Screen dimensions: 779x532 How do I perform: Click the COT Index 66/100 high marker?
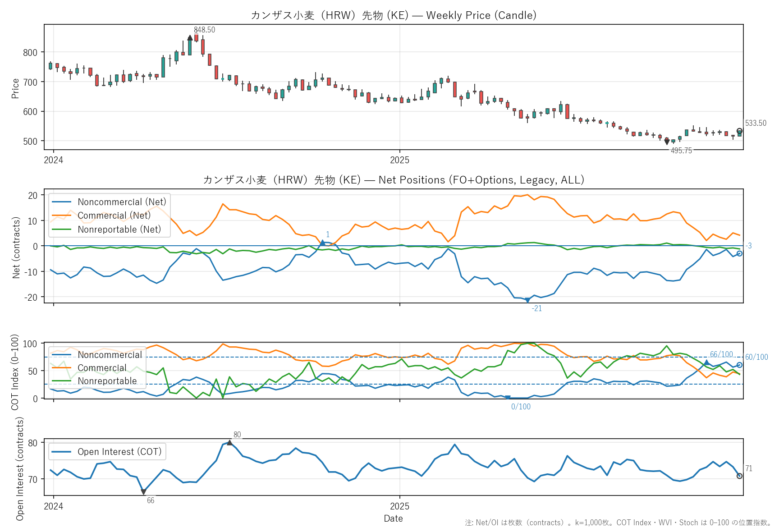[x=706, y=362]
